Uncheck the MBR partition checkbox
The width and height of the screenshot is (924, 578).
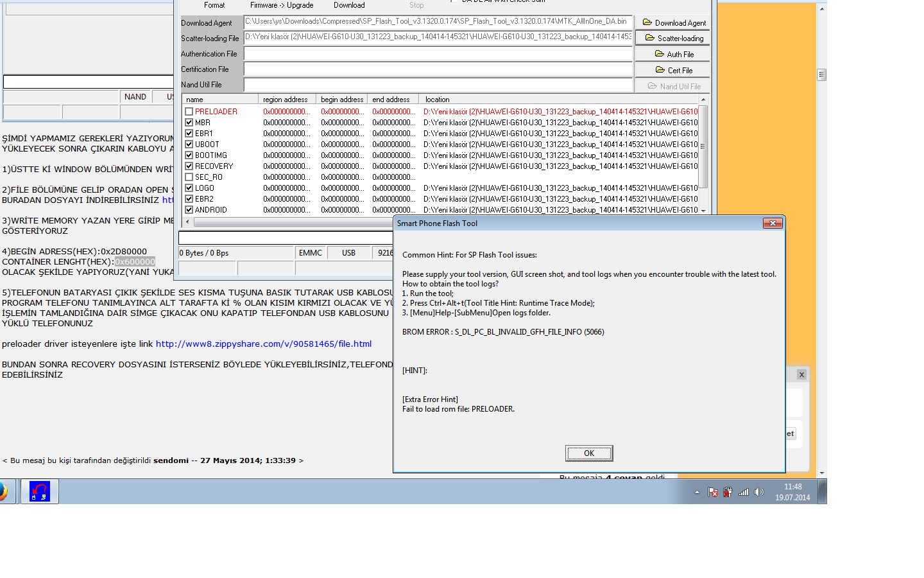point(189,123)
